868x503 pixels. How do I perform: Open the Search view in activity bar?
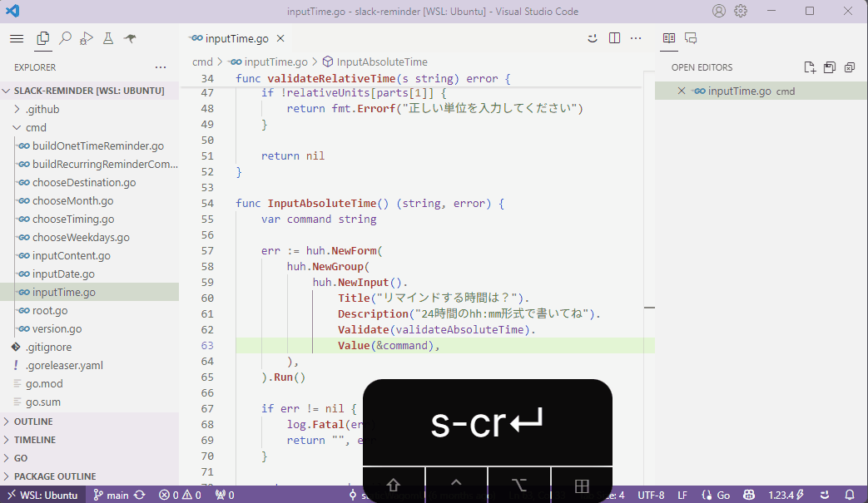65,38
